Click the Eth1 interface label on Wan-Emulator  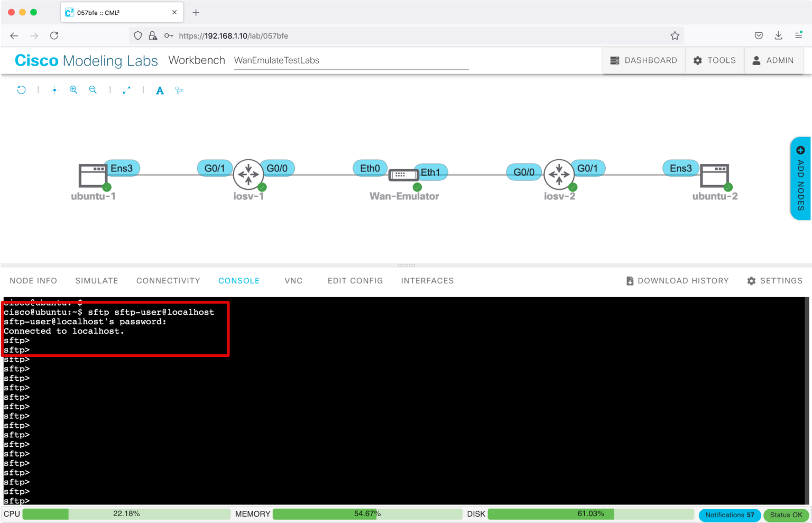click(430, 172)
